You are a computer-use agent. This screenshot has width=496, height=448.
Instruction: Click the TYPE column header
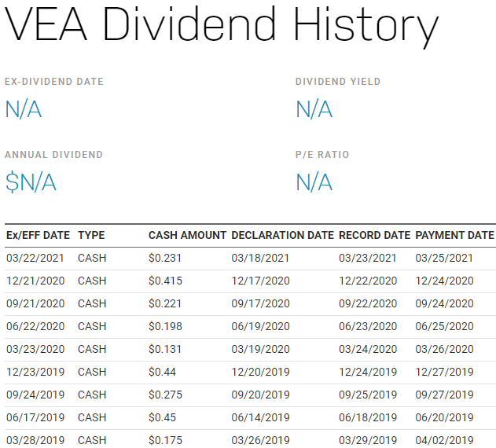click(x=91, y=235)
